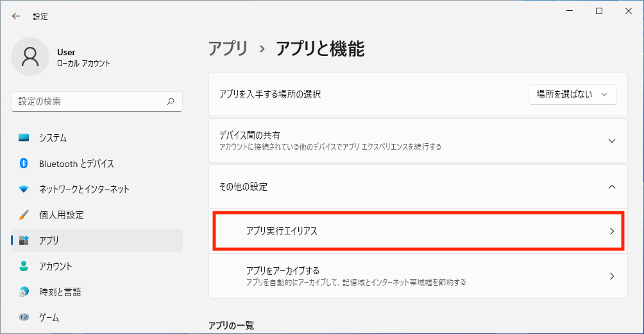Focus the 設定の検索 search field
Screen dimensions: 644x334
[90, 101]
